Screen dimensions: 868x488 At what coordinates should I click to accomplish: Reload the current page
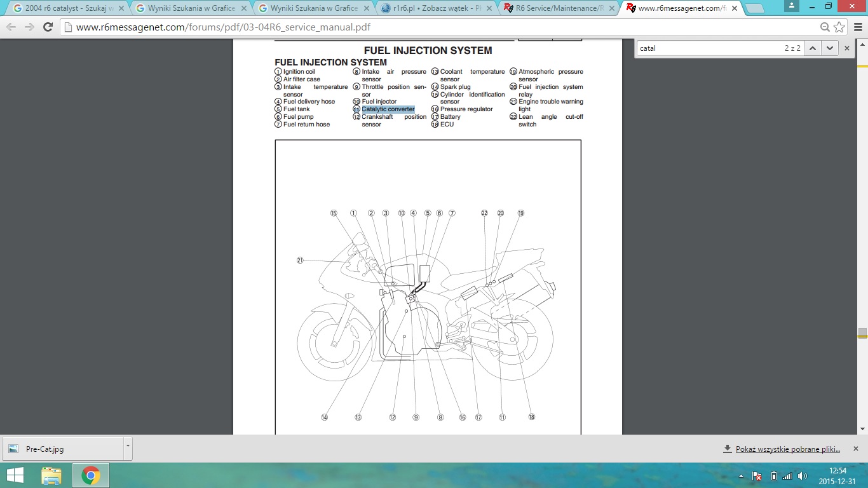coord(48,27)
